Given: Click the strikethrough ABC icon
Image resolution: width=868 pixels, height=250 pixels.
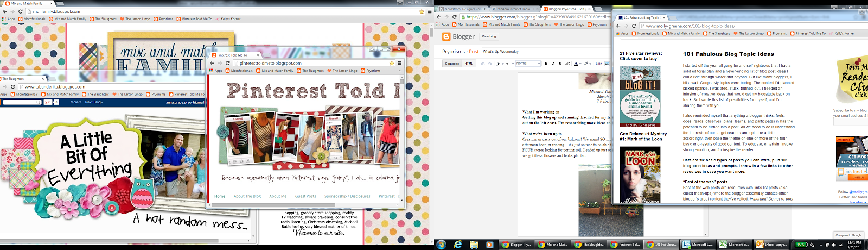Looking at the screenshot, I should 567,64.
